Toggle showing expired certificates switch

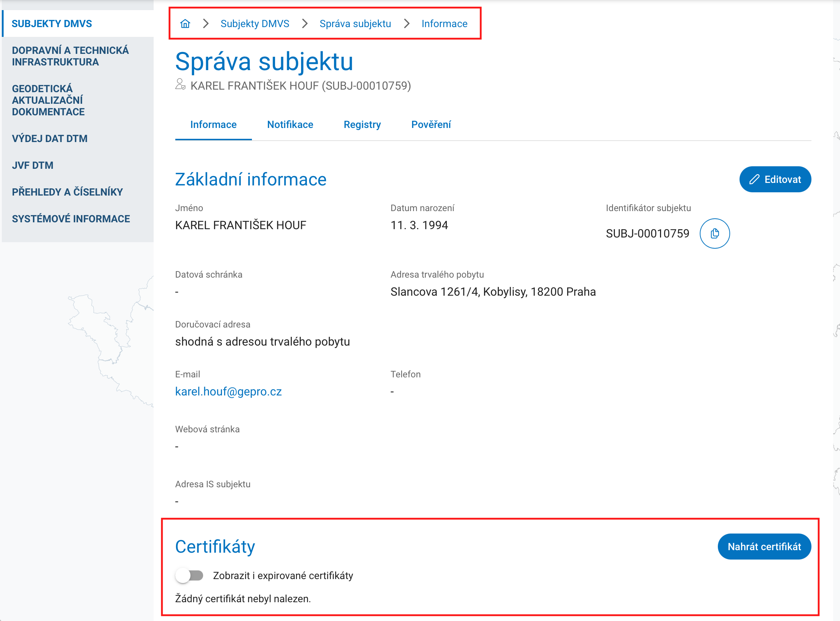pos(189,575)
